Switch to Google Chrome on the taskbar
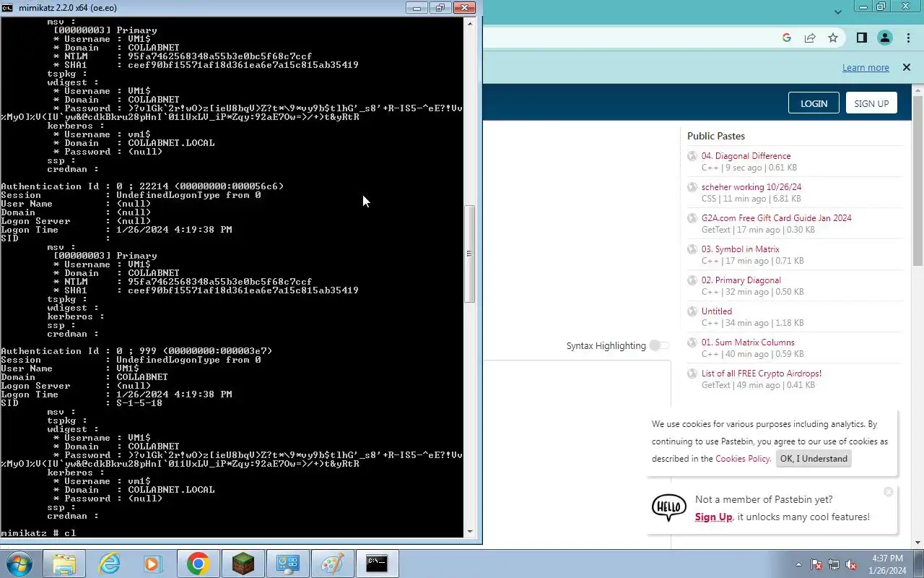The image size is (924, 578). (198, 564)
